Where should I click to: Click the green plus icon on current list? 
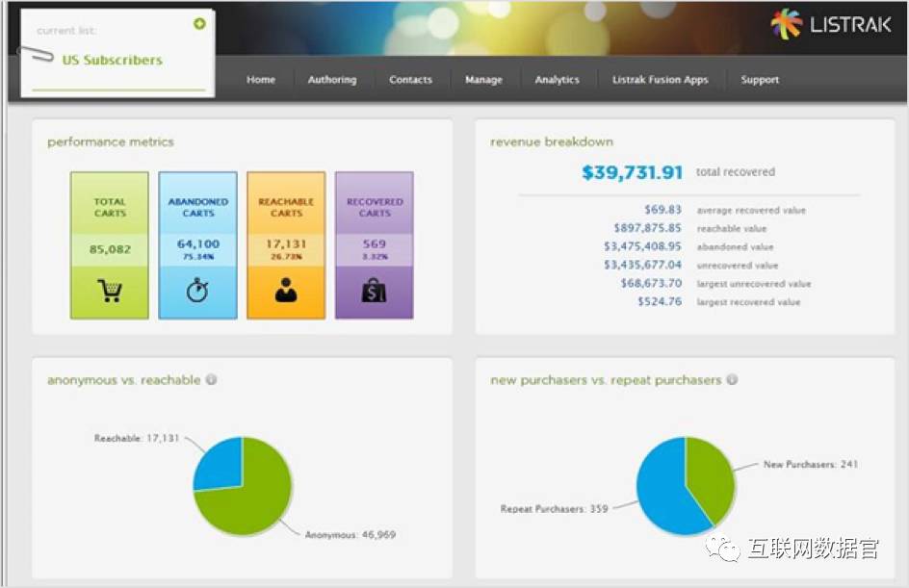[x=199, y=24]
